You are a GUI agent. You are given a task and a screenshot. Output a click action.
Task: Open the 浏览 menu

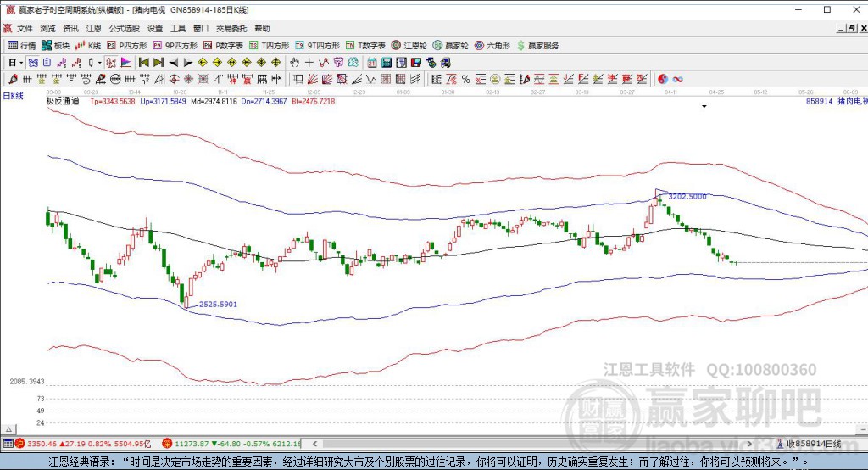[x=47, y=28]
